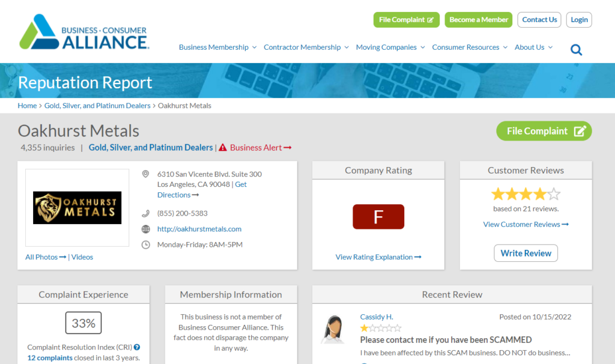
Task: Expand the Business Membership menu
Action: coord(217,47)
